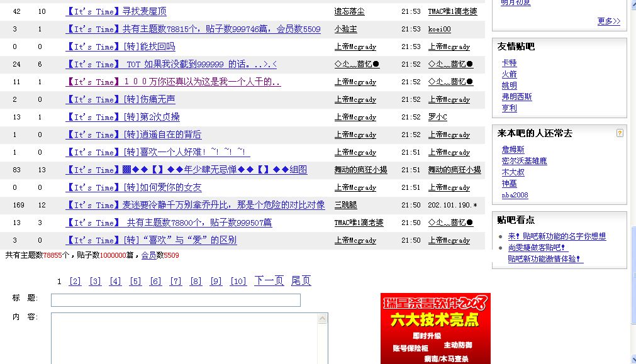Image resolution: width=636 pixels, height=364 pixels.
Task: Select reply count 169 cell
Action: point(19,205)
